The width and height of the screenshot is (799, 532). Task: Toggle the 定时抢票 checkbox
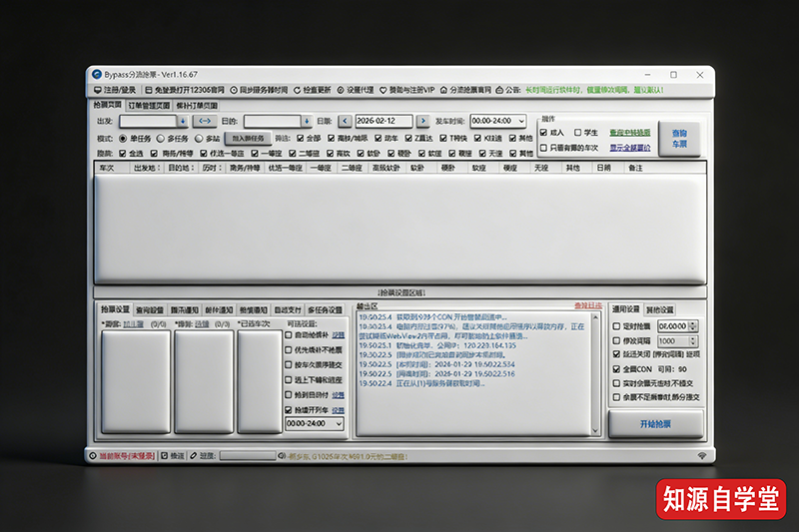[616, 325]
